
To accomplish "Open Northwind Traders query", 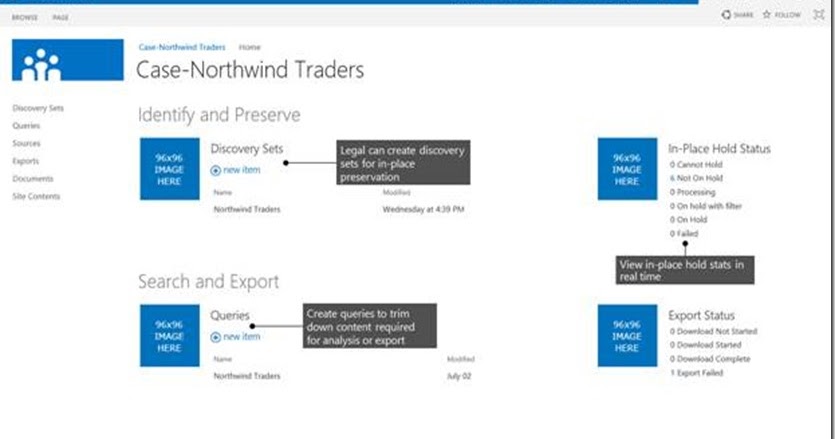I will pos(247,376).
